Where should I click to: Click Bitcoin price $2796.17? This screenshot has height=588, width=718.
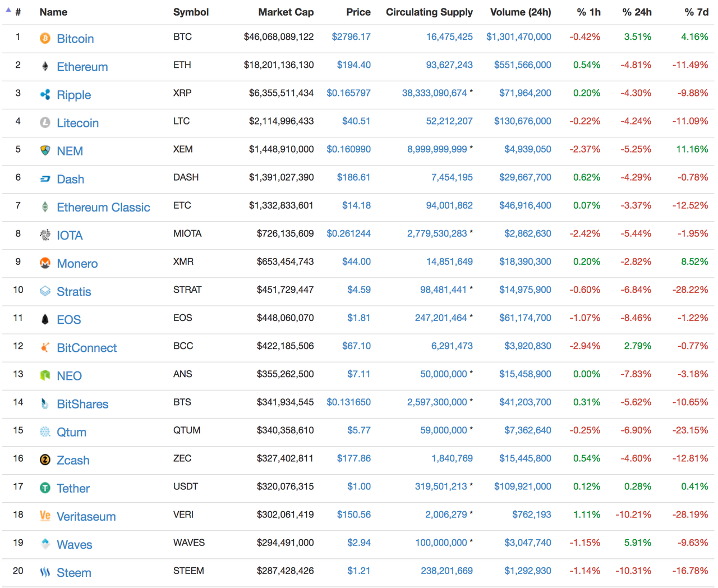351,36
